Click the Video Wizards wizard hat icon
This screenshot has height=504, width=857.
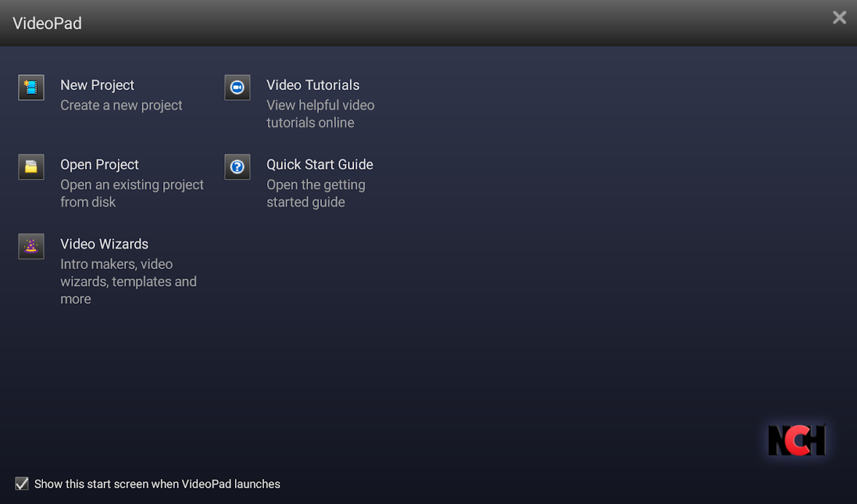click(31, 246)
